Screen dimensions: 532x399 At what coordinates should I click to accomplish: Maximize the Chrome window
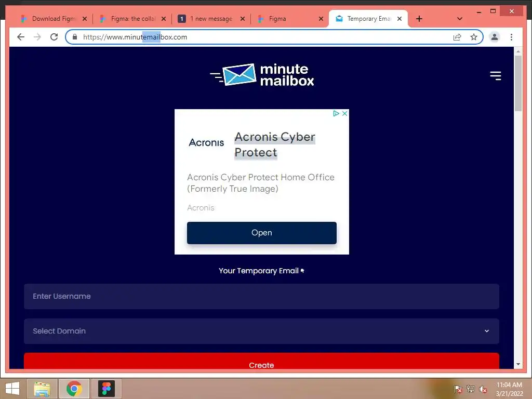493,11
